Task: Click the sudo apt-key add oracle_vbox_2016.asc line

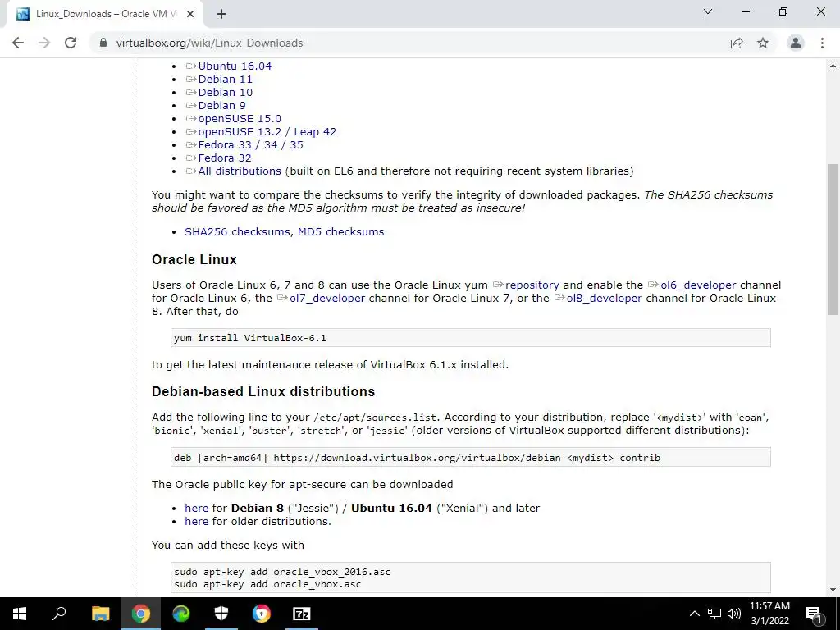Action: 282,572
